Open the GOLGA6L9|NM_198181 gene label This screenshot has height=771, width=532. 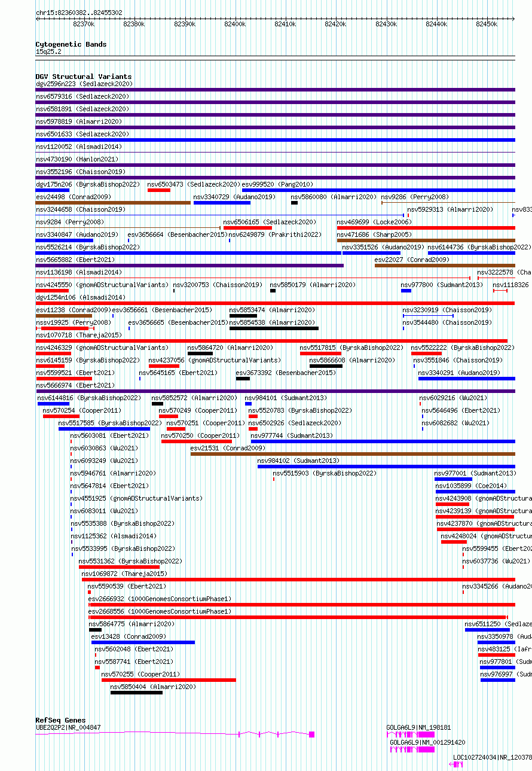[418, 727]
